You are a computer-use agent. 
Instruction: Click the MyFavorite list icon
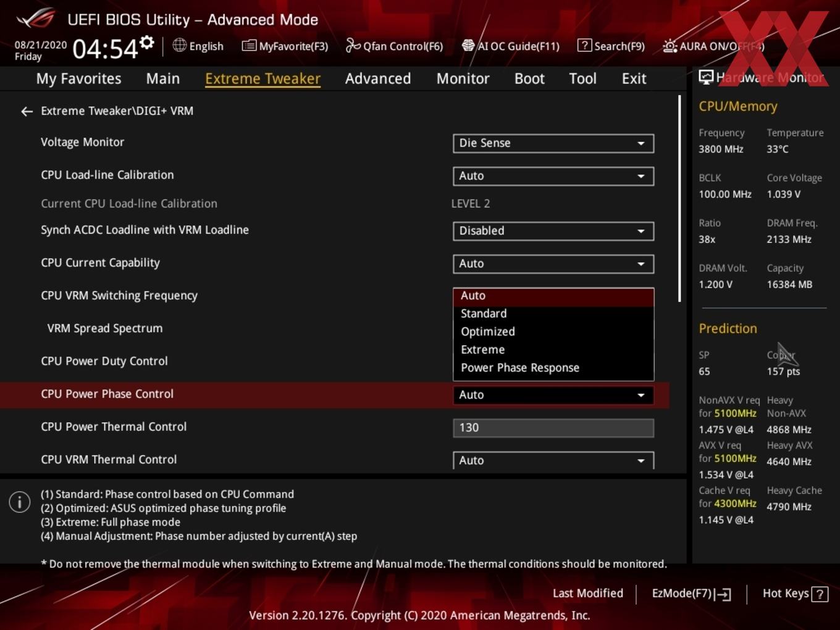pos(249,46)
